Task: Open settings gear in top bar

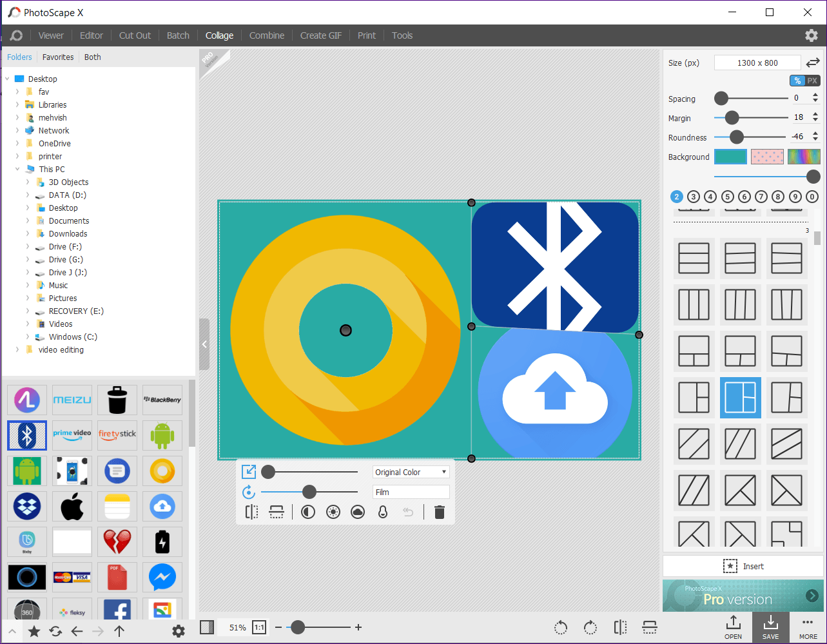Action: (x=812, y=35)
